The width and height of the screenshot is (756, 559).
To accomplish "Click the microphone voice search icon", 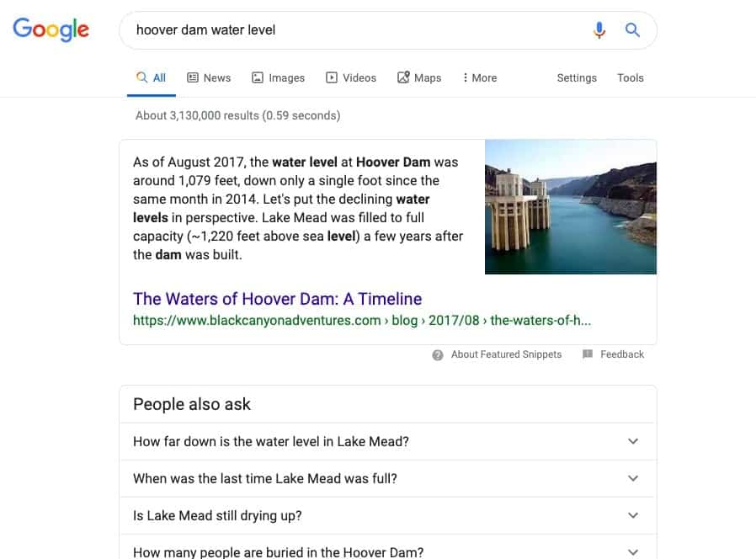I will 599,30.
